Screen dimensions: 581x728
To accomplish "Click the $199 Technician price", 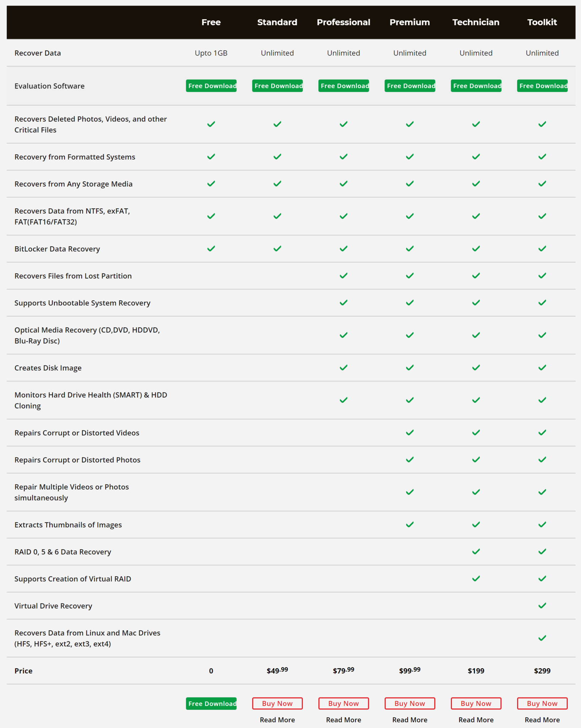I will 476,671.
